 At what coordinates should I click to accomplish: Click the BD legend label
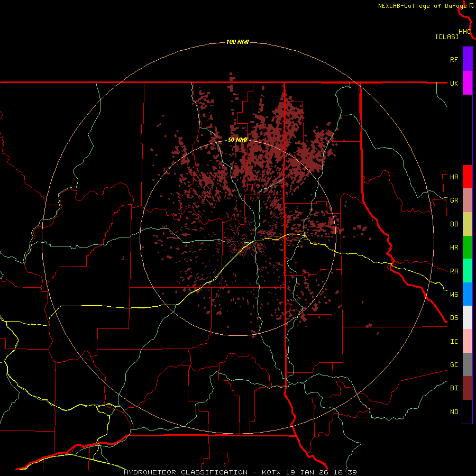454,224
